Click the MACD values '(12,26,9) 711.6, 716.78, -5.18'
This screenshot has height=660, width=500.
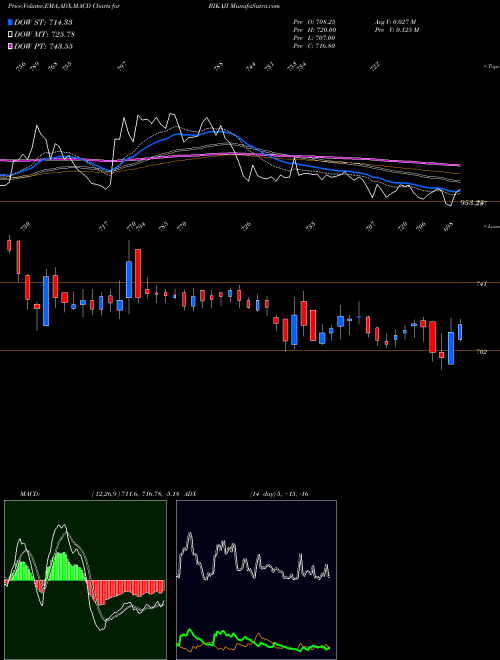tap(136, 494)
